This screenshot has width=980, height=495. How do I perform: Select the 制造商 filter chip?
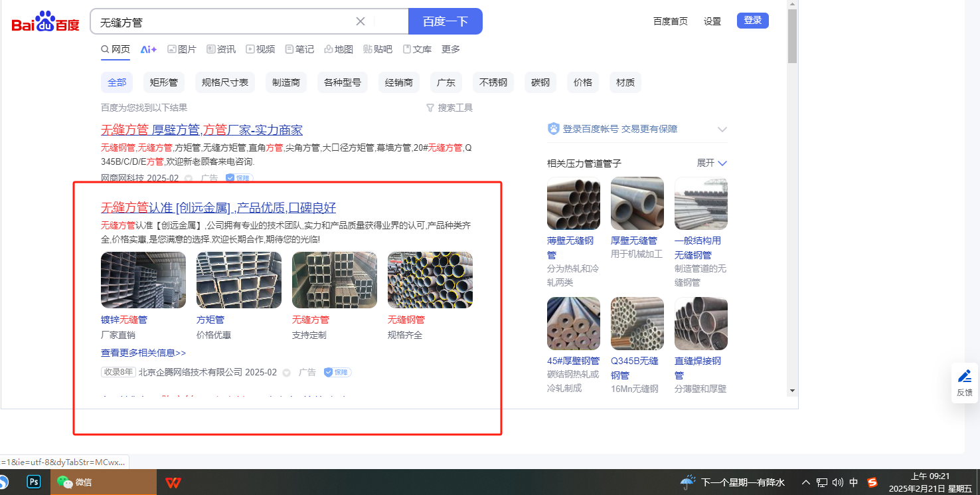[286, 82]
